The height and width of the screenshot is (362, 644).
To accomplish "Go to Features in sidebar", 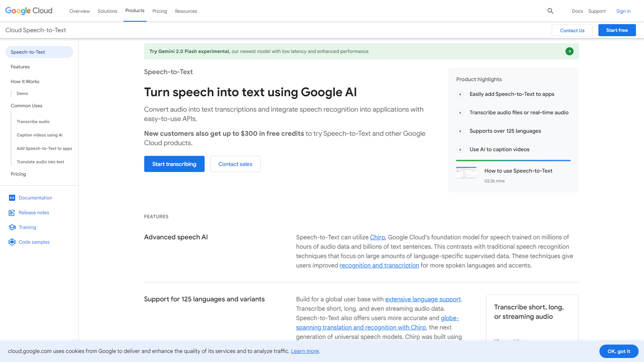I will [x=20, y=67].
